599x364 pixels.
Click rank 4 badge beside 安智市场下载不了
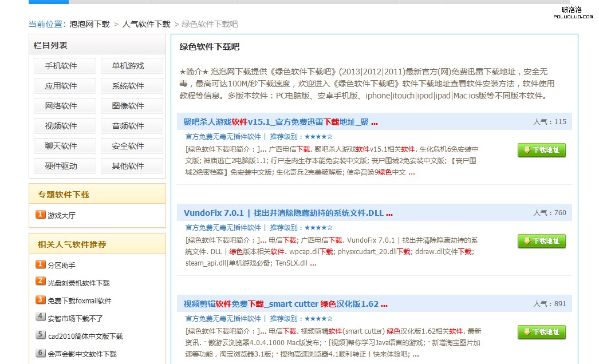[41, 317]
